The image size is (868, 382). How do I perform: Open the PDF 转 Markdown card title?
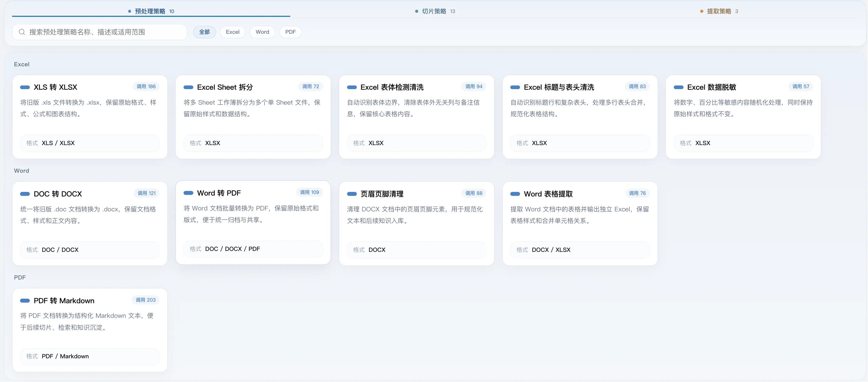click(x=64, y=301)
